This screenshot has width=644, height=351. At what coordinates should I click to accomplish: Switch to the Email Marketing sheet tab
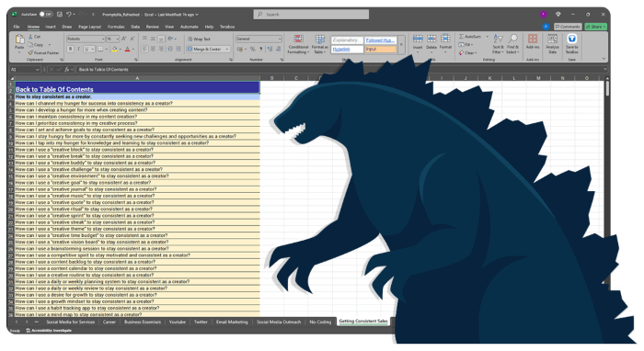(x=232, y=322)
